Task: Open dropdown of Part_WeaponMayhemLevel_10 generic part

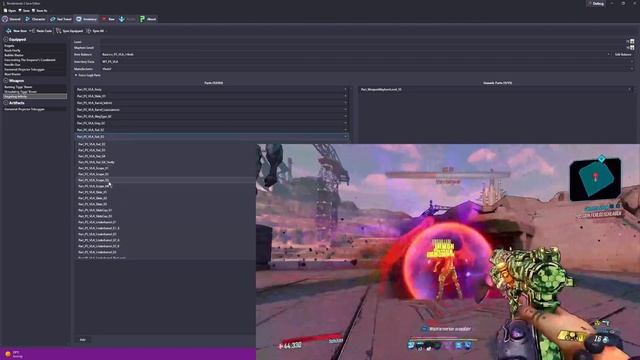Action: [629, 89]
